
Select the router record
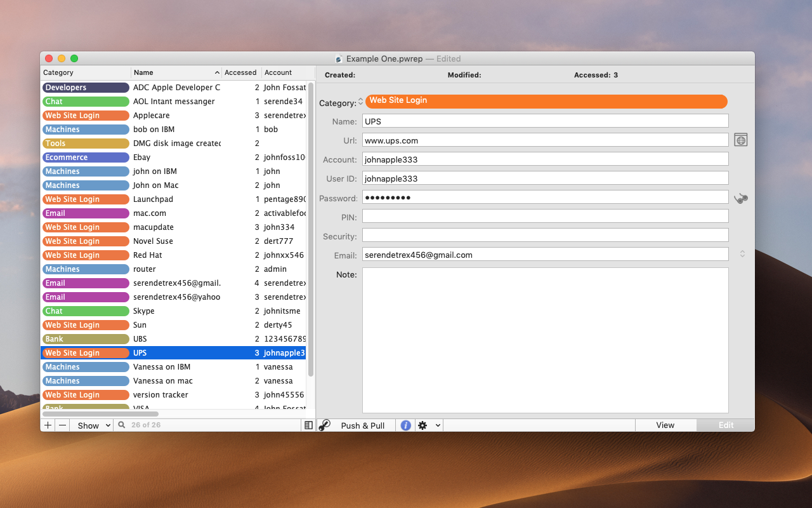pyautogui.click(x=174, y=269)
